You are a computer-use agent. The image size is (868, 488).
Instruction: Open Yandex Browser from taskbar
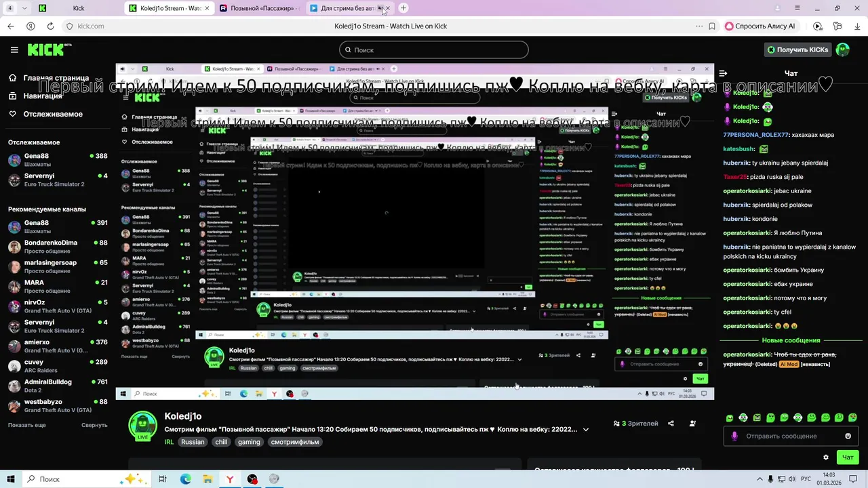(x=230, y=479)
